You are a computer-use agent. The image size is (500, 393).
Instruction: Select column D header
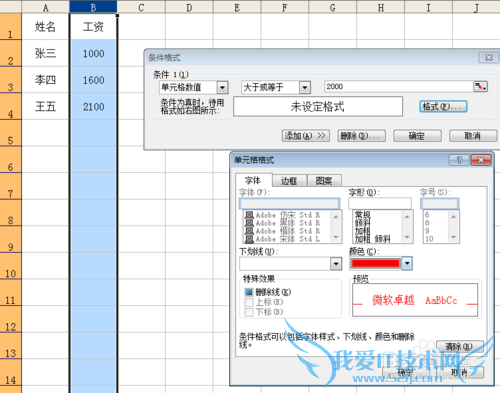click(x=189, y=7)
